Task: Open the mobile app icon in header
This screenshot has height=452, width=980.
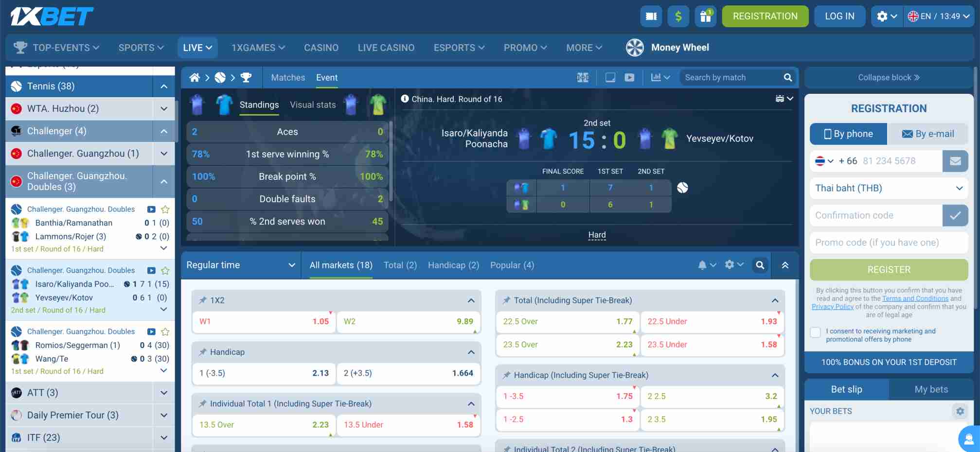Action: tap(651, 17)
